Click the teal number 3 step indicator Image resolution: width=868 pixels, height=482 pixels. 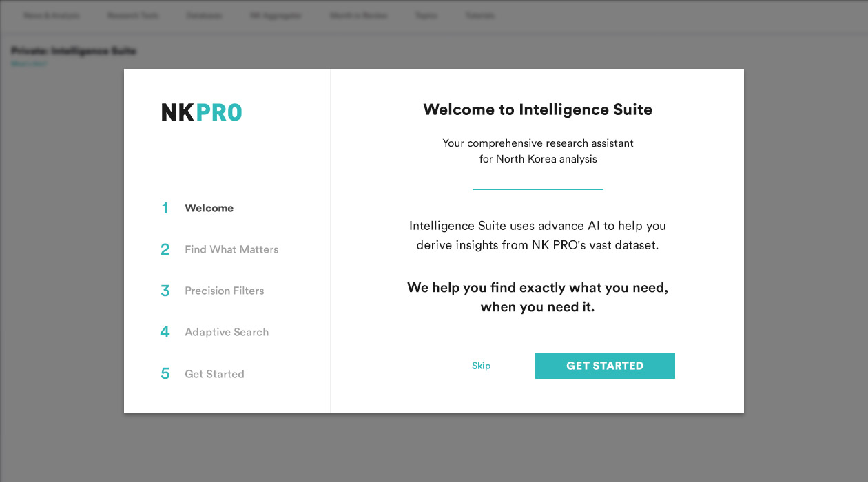tap(165, 291)
